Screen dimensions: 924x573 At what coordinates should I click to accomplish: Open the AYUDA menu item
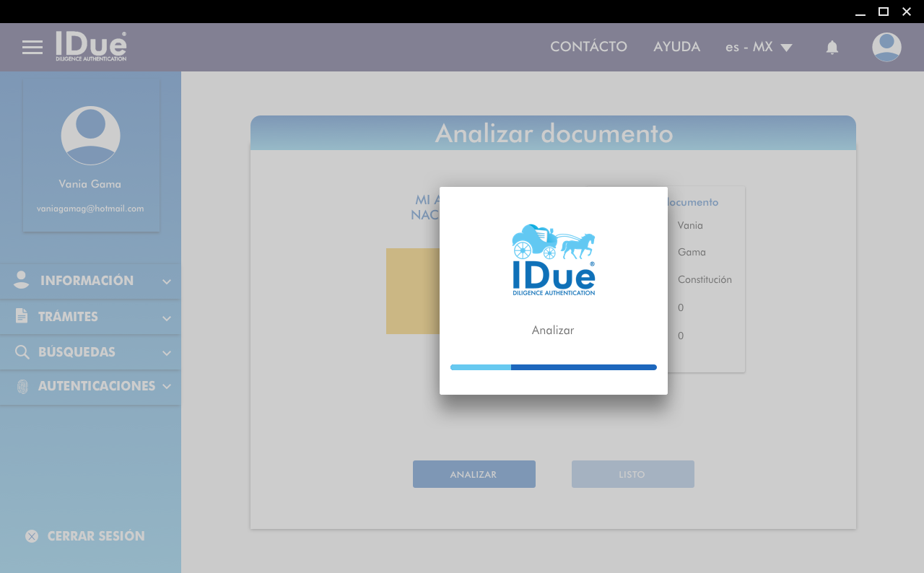(x=676, y=47)
